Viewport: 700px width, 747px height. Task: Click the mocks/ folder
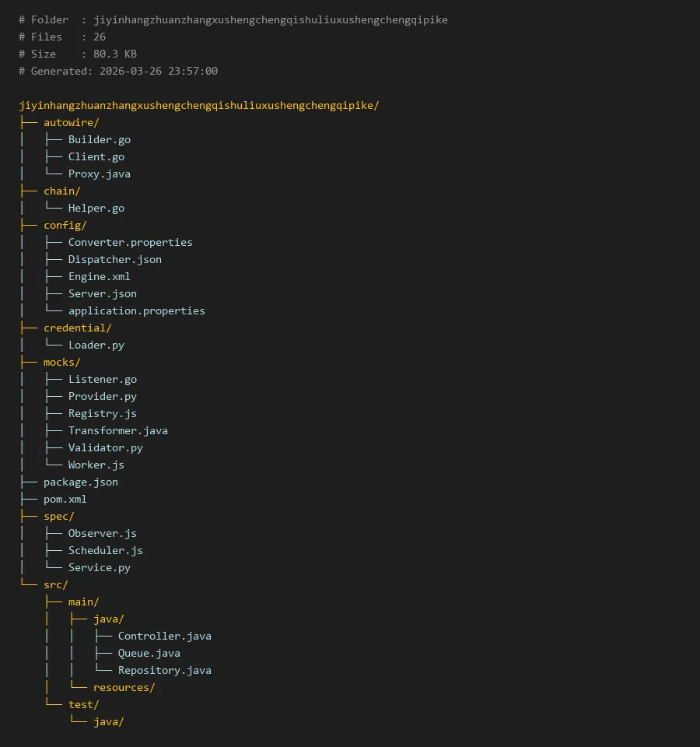point(61,362)
